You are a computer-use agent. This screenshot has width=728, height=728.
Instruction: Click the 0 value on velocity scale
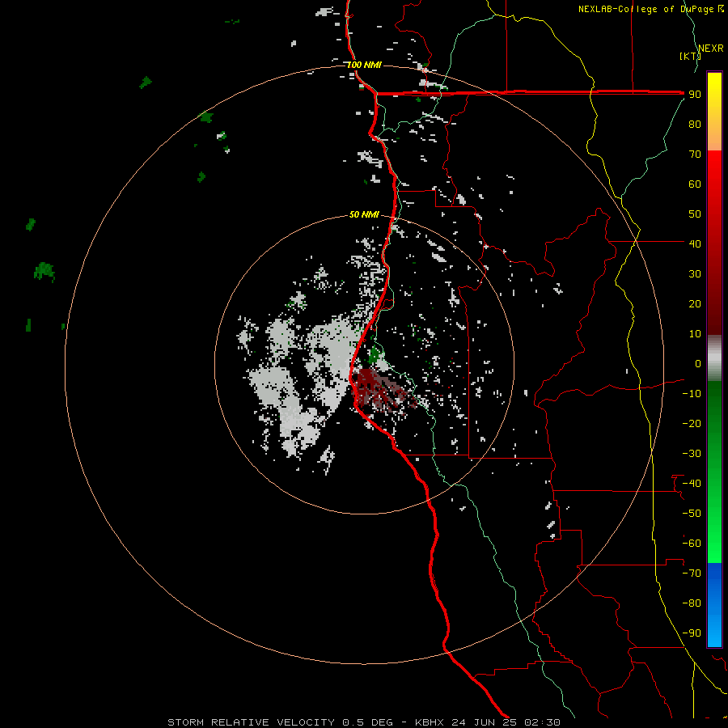point(698,363)
